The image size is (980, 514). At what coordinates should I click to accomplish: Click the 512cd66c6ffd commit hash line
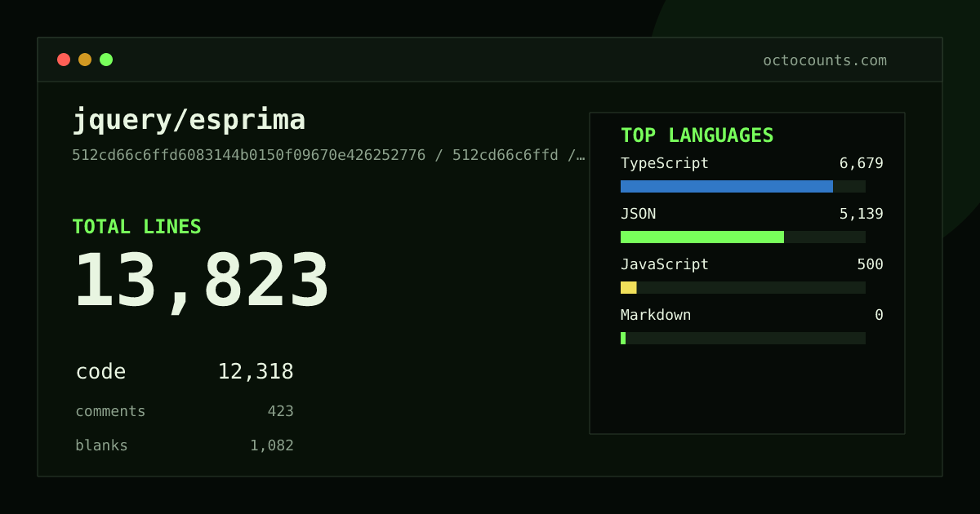[328, 155]
